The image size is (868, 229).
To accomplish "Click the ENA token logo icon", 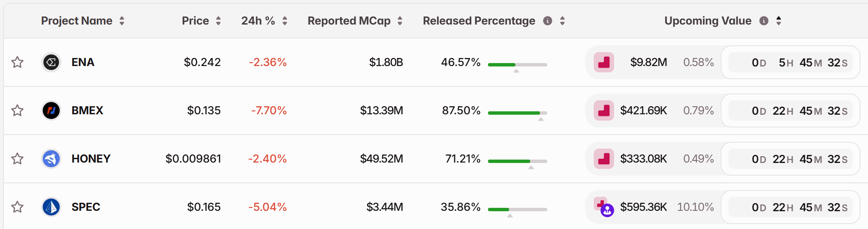I will coord(51,63).
